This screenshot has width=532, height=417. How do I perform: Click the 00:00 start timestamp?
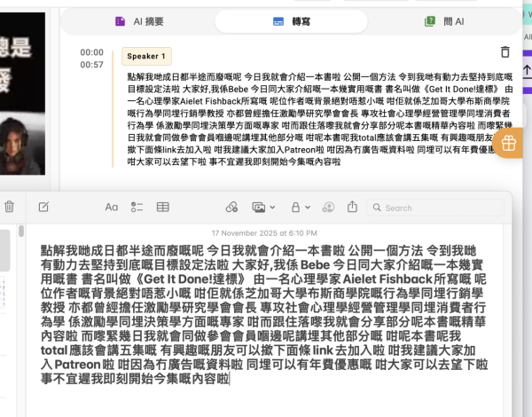(91, 52)
